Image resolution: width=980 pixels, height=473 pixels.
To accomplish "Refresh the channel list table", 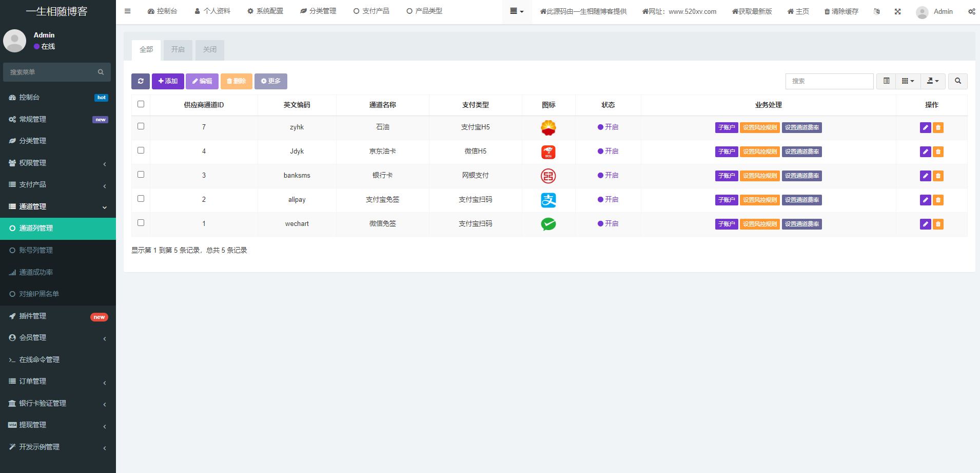I will click(141, 81).
